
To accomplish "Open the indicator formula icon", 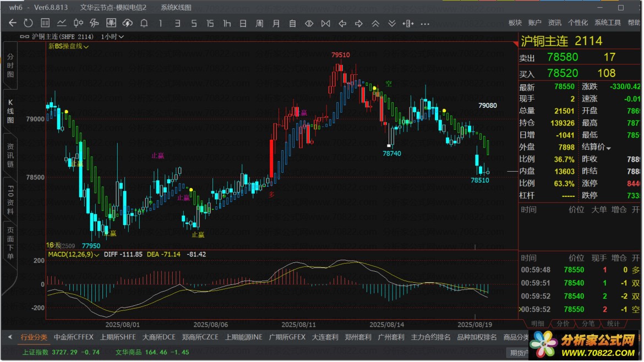I will pyautogui.click(x=95, y=23).
